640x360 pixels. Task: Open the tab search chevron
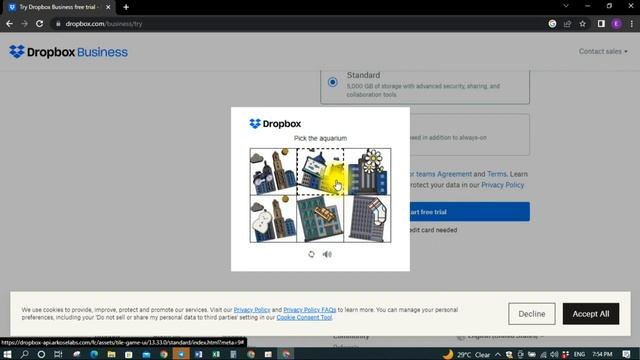click(x=566, y=6)
